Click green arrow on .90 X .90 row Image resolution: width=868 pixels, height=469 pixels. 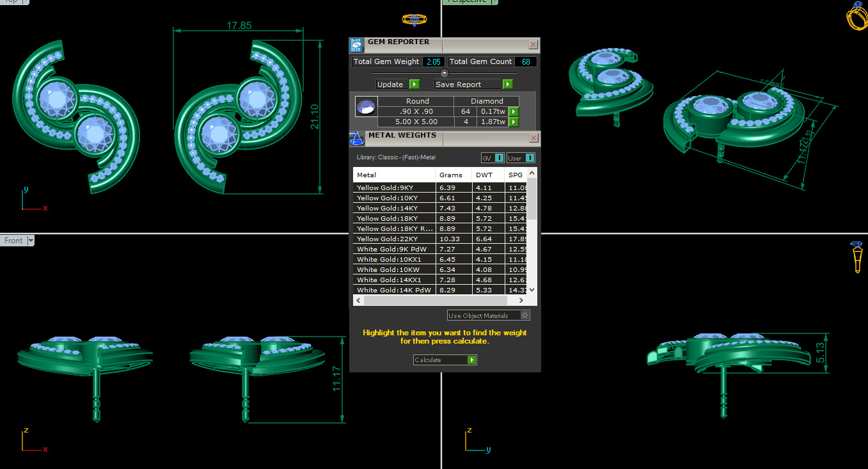[x=513, y=112]
